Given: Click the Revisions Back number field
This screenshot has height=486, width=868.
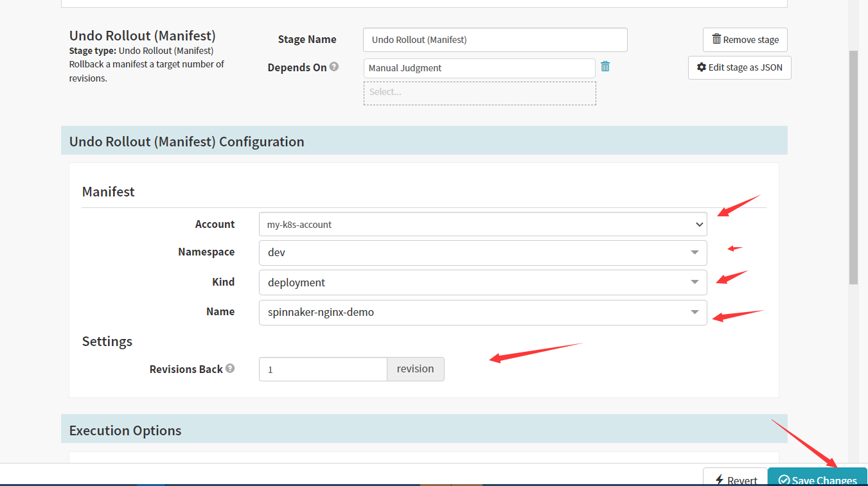Looking at the screenshot, I should [323, 369].
